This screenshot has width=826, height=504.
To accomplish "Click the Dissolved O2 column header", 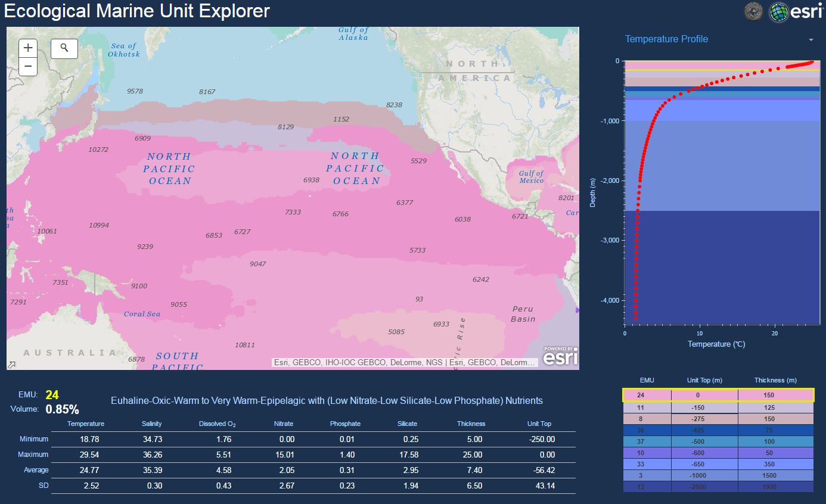I will coord(218,424).
